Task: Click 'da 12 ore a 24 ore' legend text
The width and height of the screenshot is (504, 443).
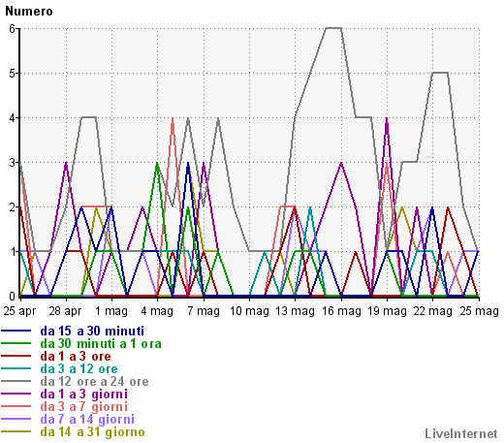Action: [x=94, y=381]
